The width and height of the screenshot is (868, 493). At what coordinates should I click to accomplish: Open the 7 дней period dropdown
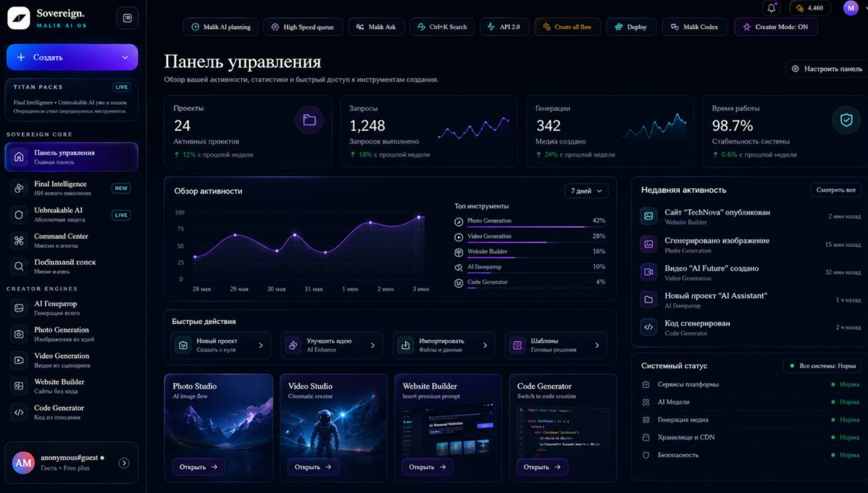point(586,191)
